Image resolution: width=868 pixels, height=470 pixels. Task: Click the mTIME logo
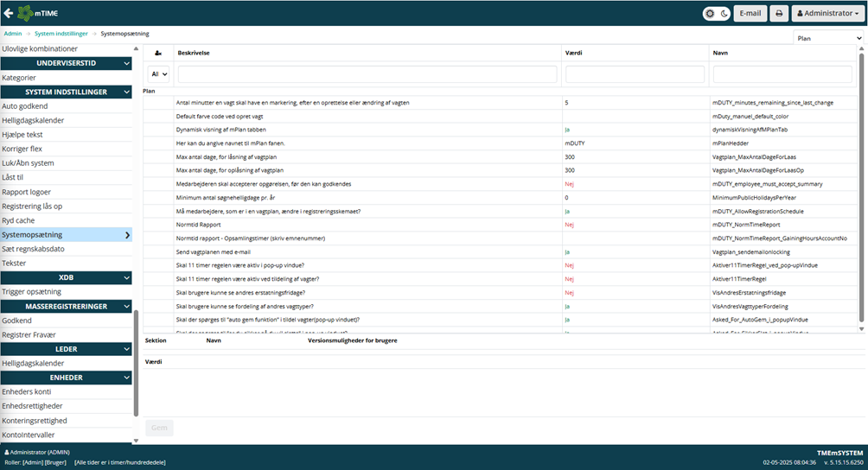tap(41, 13)
